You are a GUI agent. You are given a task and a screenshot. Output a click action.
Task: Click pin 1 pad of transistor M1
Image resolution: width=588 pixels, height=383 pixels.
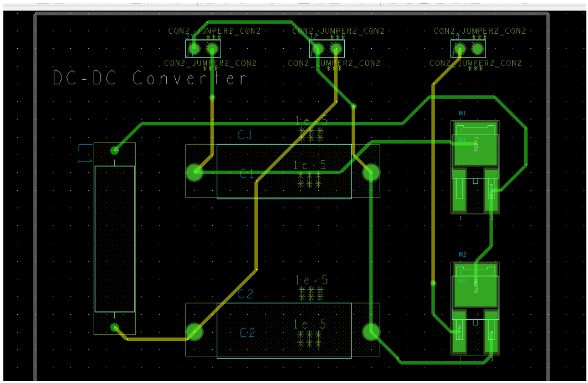[460, 191]
